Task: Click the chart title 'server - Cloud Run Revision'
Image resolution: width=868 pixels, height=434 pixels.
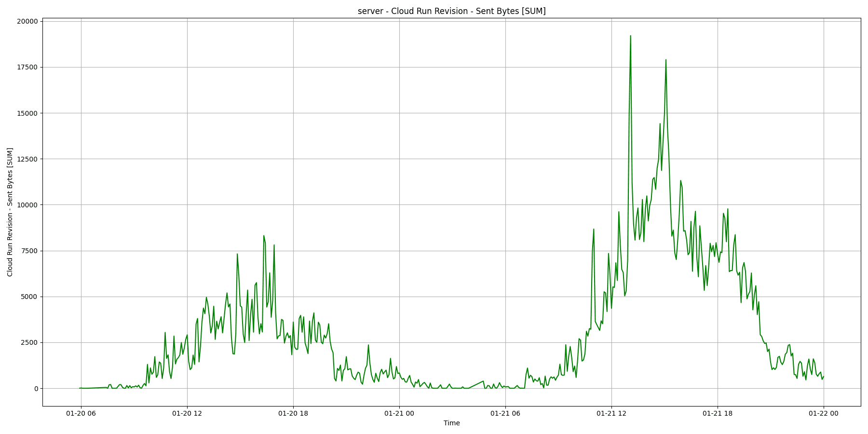Action: (451, 11)
